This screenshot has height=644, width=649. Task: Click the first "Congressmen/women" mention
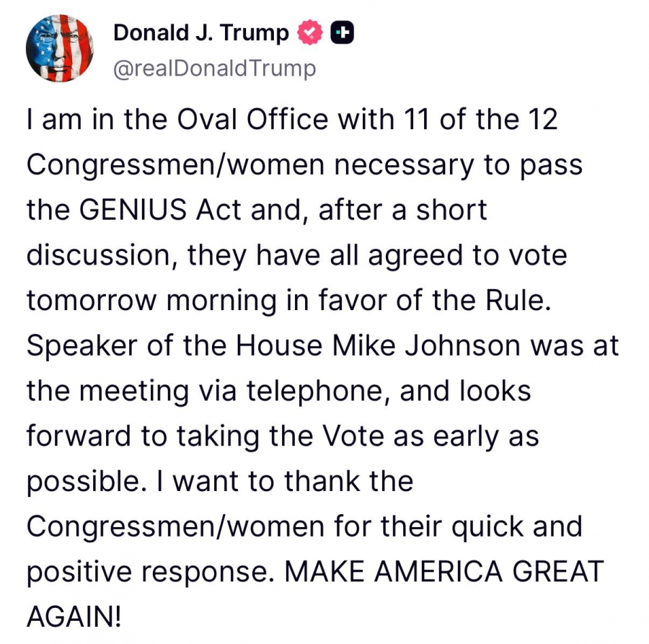tap(175, 165)
